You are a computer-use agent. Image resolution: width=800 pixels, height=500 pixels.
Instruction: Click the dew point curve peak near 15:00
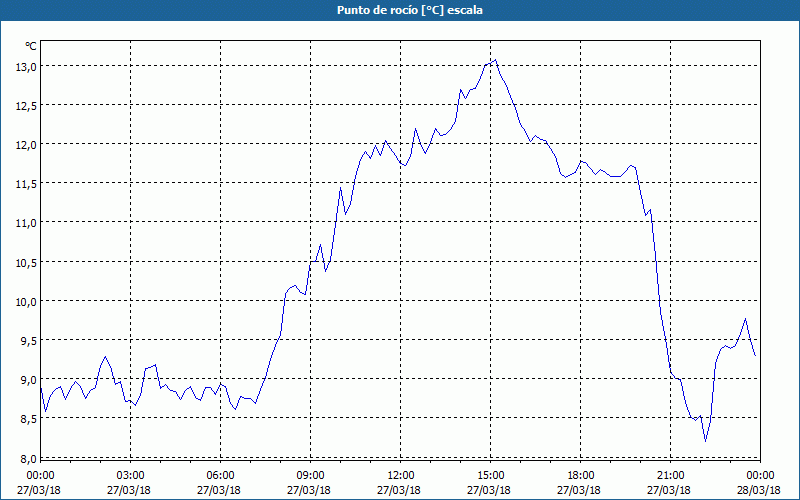[x=495, y=60]
